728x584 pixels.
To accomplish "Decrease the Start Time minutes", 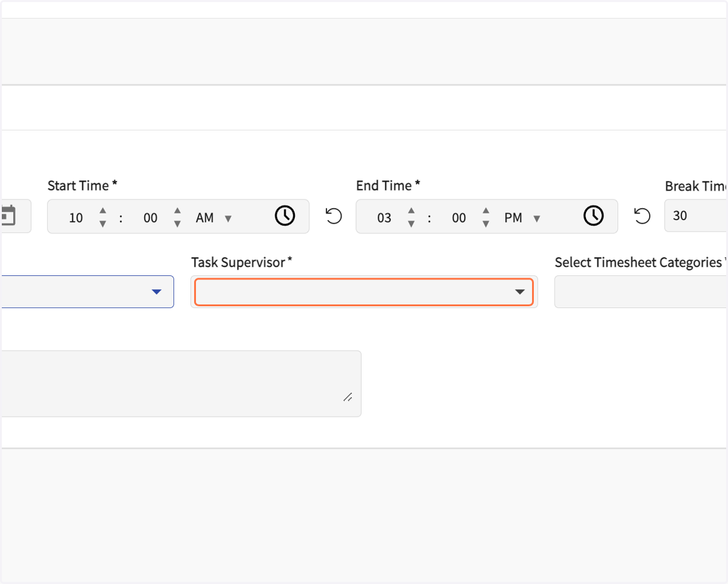I will pyautogui.click(x=177, y=224).
